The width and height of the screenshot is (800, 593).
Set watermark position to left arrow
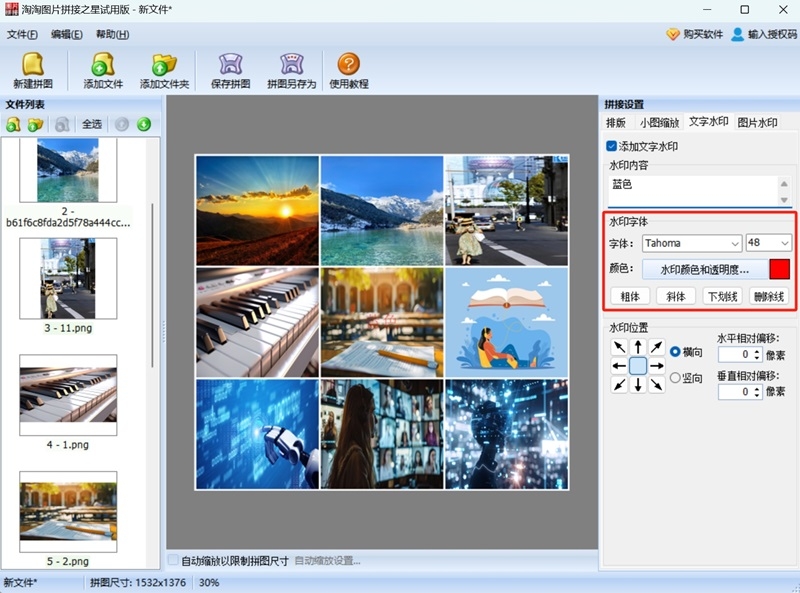tap(619, 366)
